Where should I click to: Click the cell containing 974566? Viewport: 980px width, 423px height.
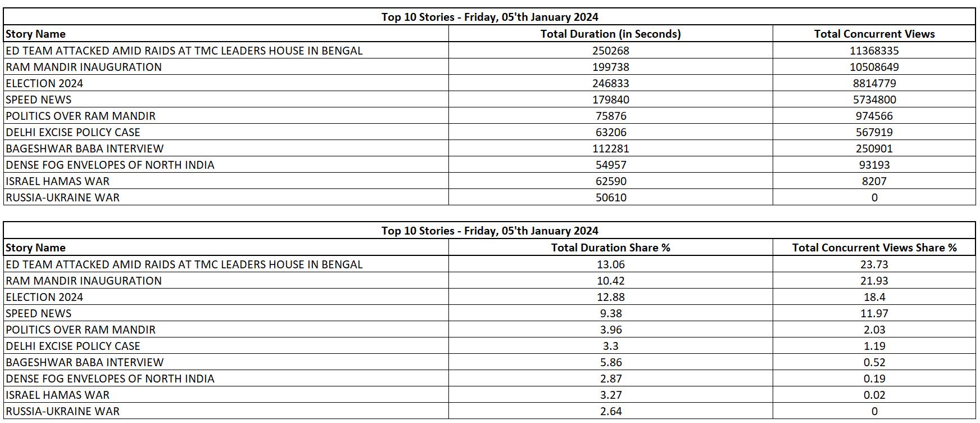click(x=874, y=116)
